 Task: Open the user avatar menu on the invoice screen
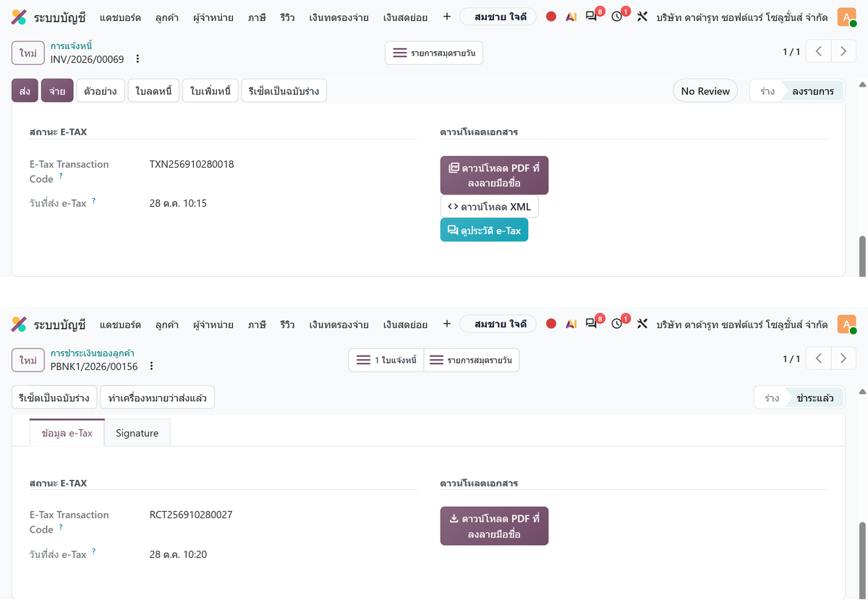(x=846, y=17)
